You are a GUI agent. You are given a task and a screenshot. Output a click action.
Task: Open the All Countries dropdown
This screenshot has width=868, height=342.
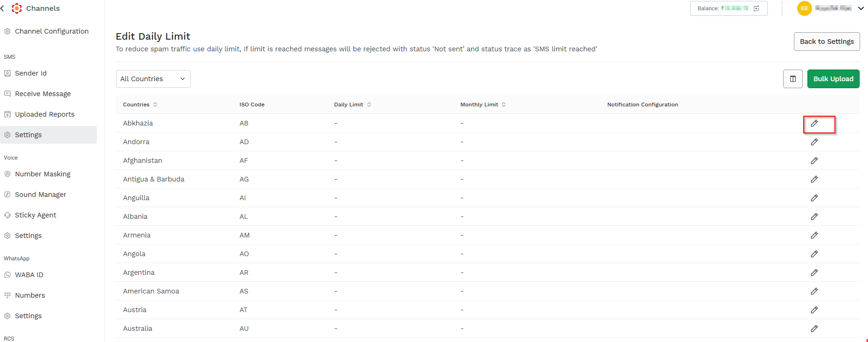(153, 79)
